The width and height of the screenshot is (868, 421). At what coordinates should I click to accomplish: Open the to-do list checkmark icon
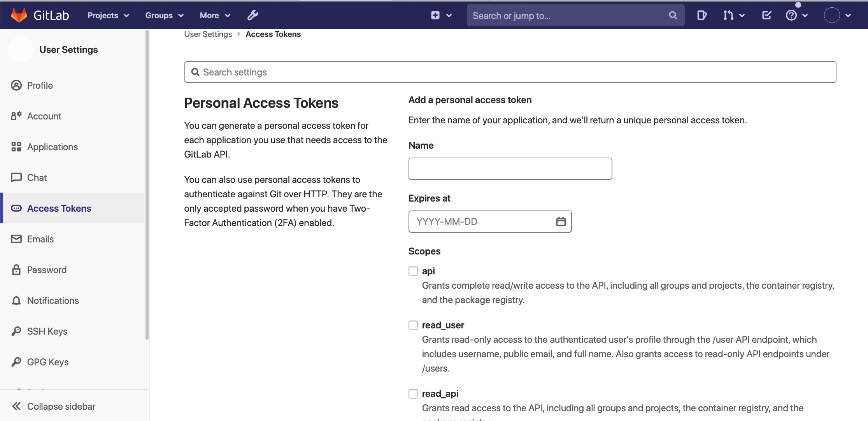click(x=766, y=15)
